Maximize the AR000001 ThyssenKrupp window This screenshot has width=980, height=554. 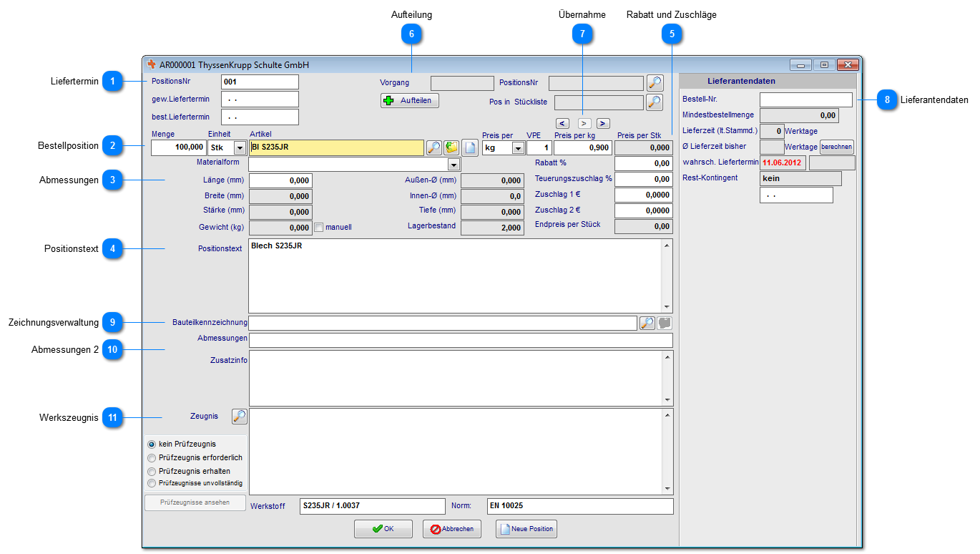(x=824, y=64)
